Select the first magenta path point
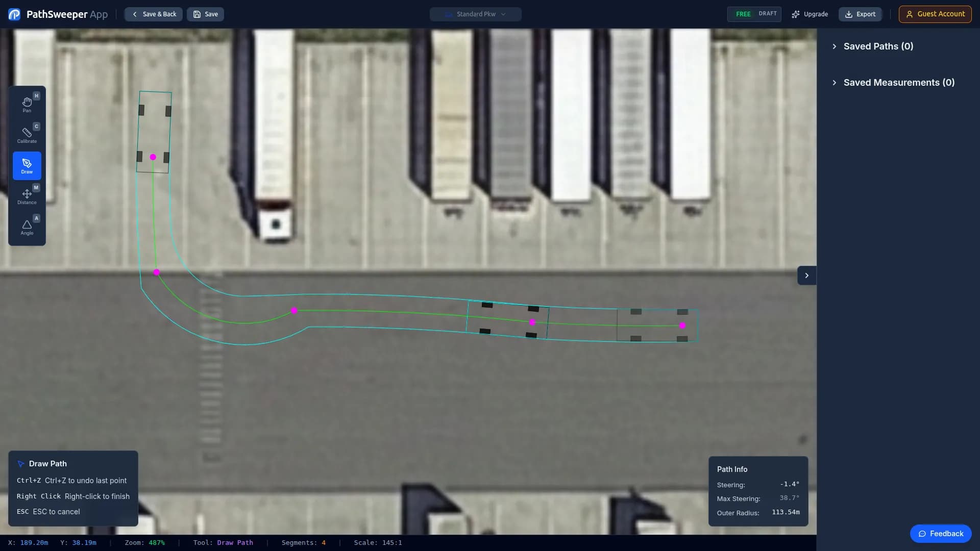The width and height of the screenshot is (980, 551). [x=152, y=157]
